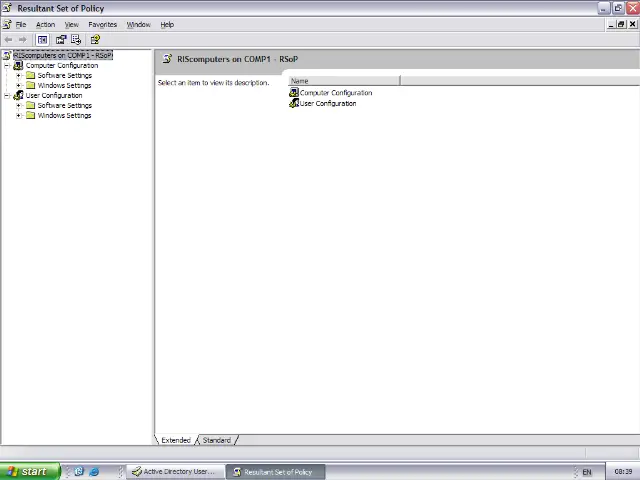Click the Export List toolbar icon
Screen dimensions: 640x480
pos(76,40)
